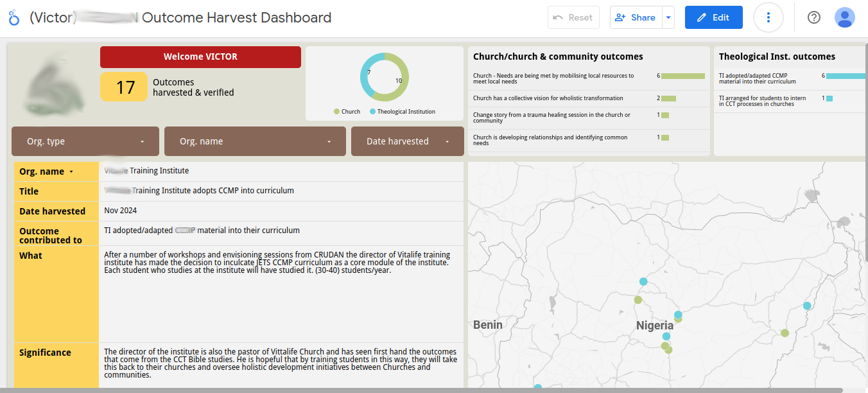Viewport: 868px width, 393px height.
Task: Open the Org. name filter dropdown
Action: pos(255,141)
